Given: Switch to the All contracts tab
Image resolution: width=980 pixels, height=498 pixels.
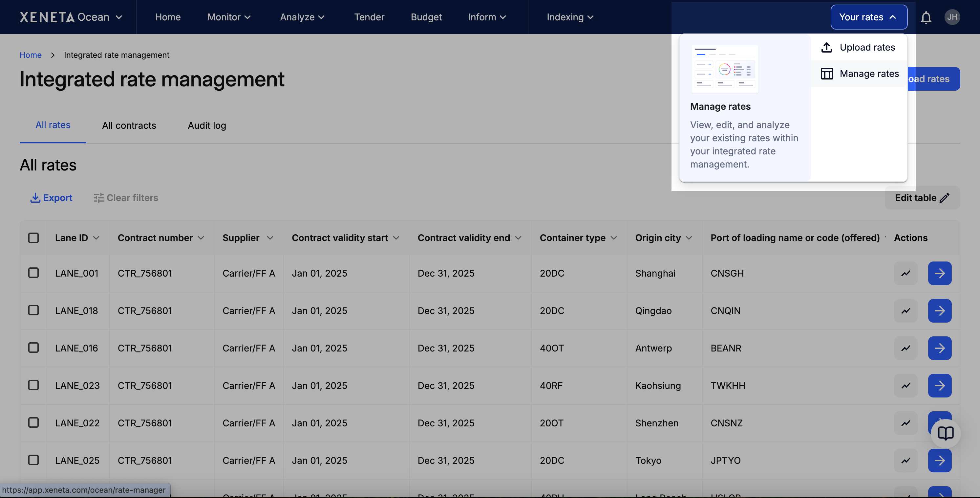Looking at the screenshot, I should click(x=129, y=125).
